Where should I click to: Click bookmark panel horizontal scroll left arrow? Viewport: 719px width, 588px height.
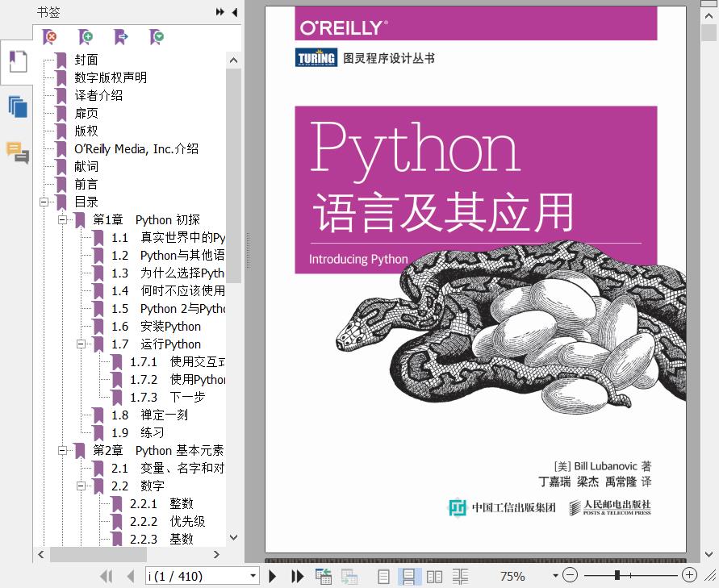pyautogui.click(x=41, y=555)
